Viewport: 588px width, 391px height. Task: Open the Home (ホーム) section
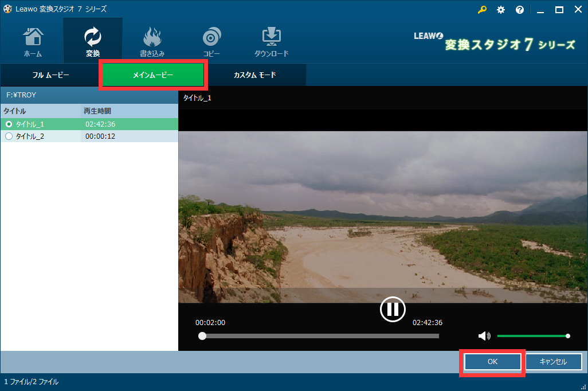[x=33, y=41]
